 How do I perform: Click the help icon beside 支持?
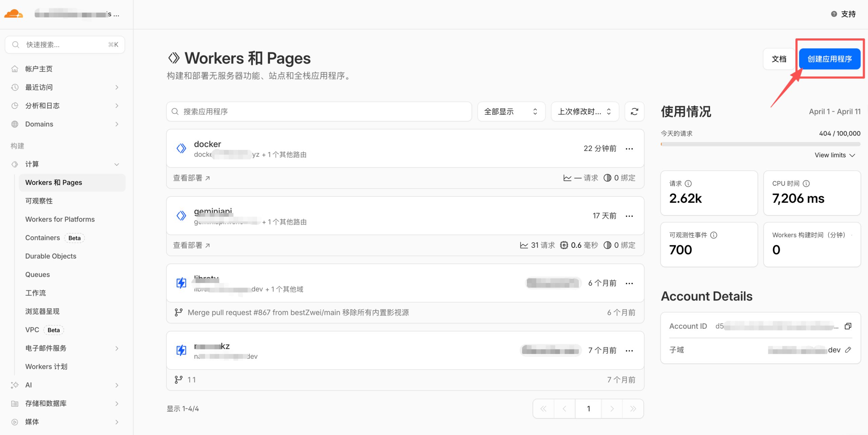point(834,14)
